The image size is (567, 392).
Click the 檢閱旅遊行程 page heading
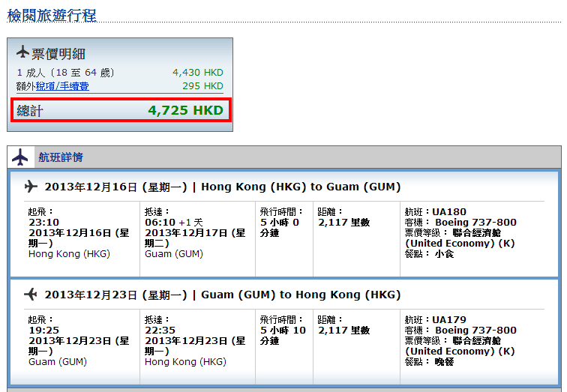coord(52,16)
